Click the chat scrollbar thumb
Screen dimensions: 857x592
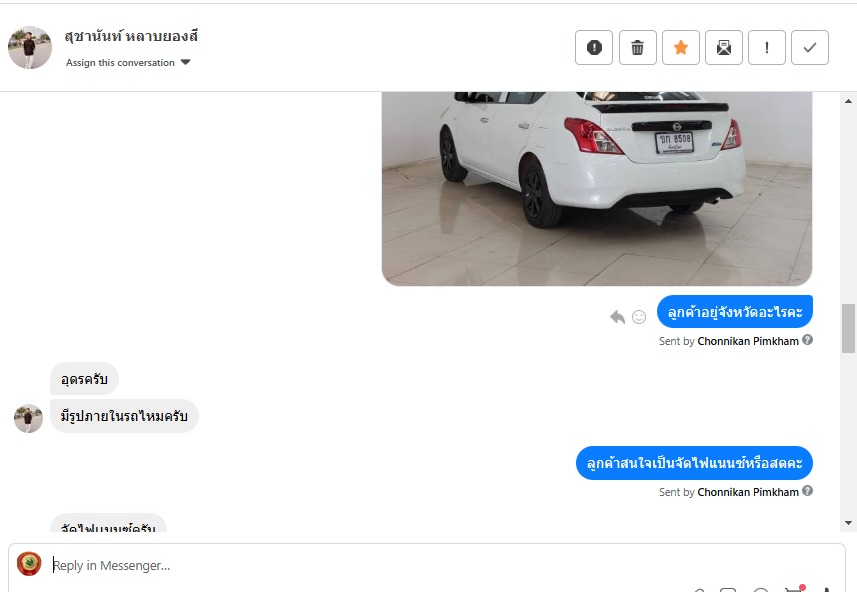[x=848, y=329]
